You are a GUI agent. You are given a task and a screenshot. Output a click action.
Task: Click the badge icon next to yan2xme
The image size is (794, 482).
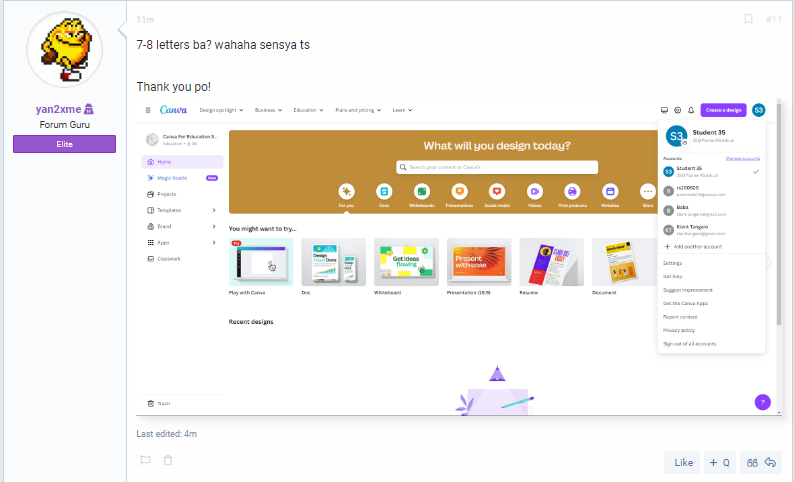[89, 109]
